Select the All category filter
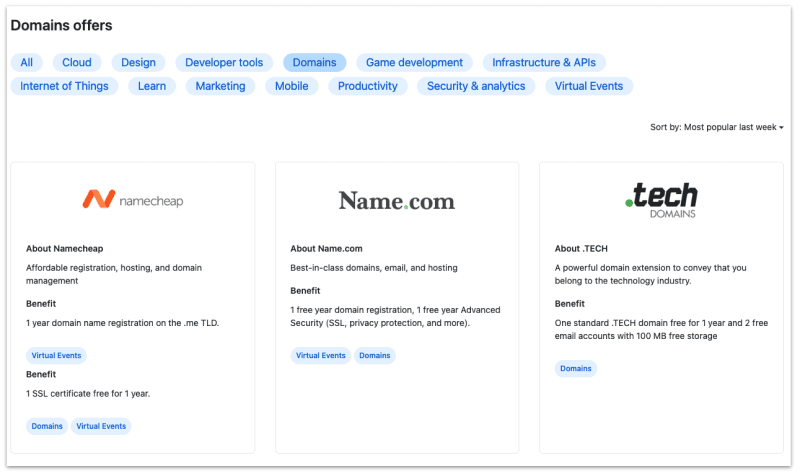This screenshot has height=475, width=800. click(x=27, y=63)
